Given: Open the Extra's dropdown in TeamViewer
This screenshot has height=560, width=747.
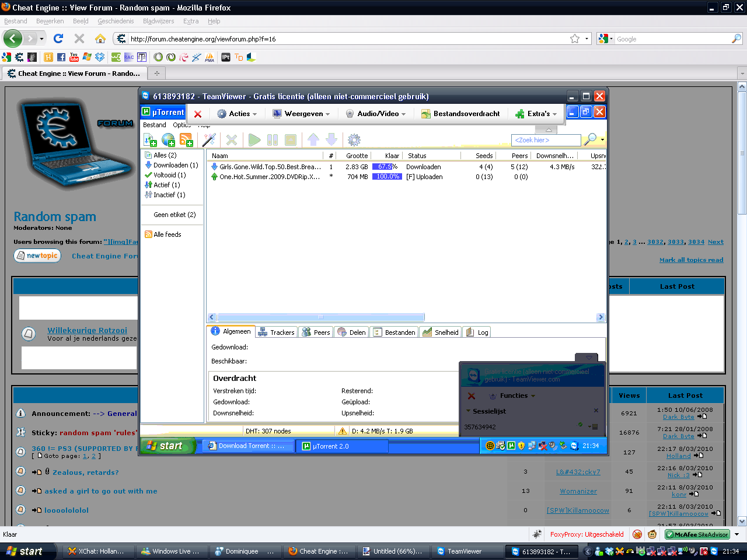Looking at the screenshot, I should tap(536, 114).
